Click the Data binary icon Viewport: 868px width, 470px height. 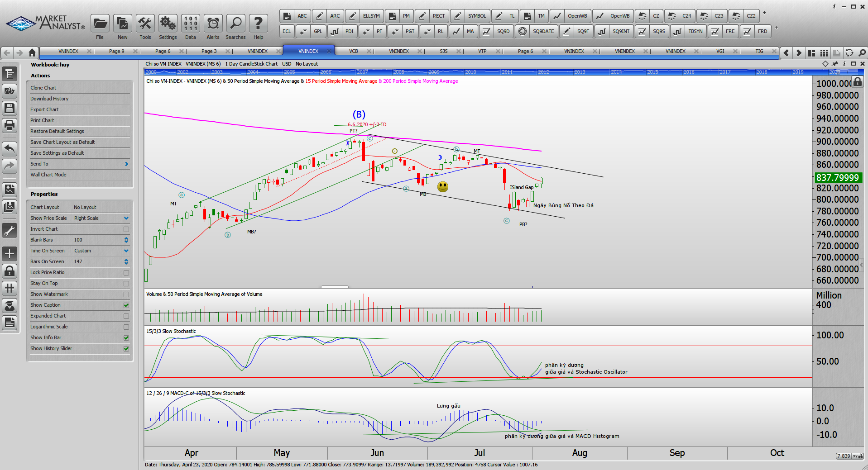(x=191, y=23)
